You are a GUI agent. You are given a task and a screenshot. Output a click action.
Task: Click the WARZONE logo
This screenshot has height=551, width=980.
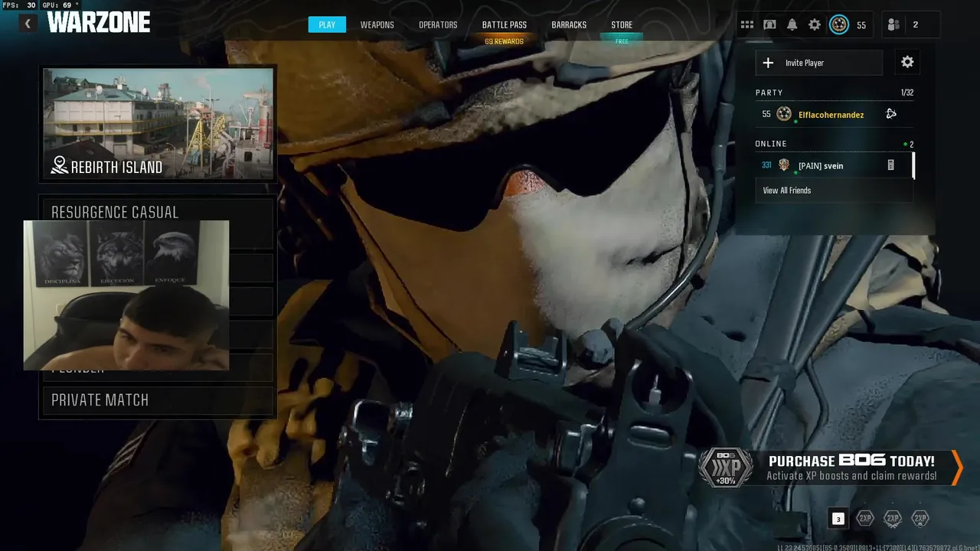(99, 23)
